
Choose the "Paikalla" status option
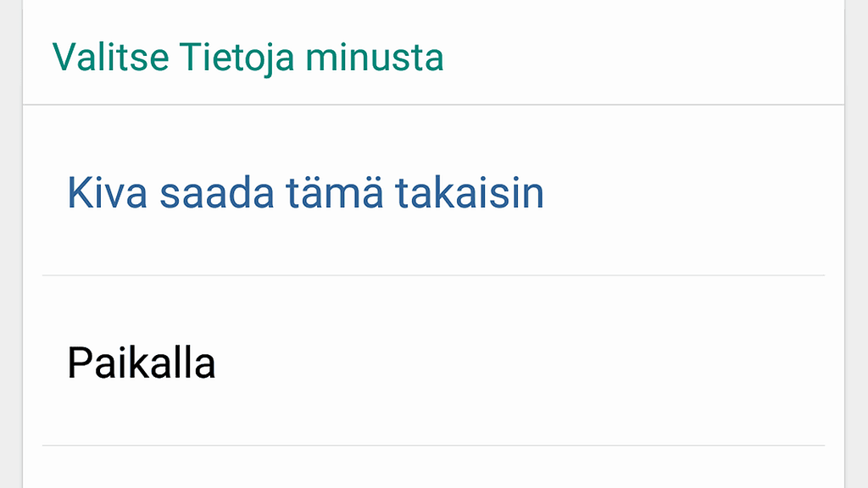(x=142, y=363)
